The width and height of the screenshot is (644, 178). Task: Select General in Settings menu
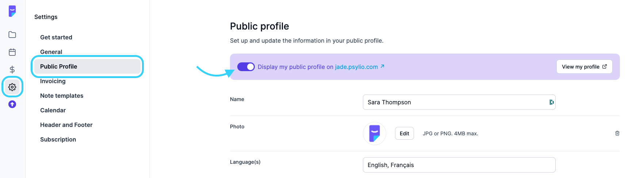click(x=51, y=52)
